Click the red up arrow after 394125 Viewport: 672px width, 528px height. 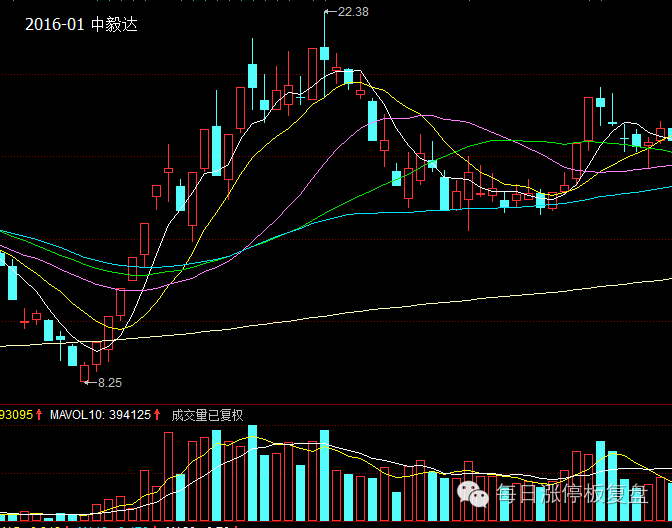point(157,414)
